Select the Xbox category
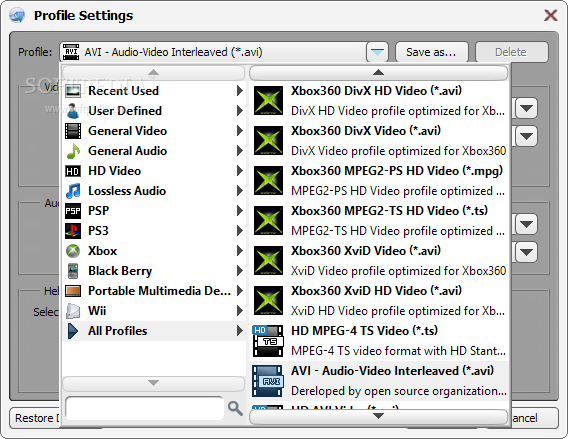 coord(154,251)
